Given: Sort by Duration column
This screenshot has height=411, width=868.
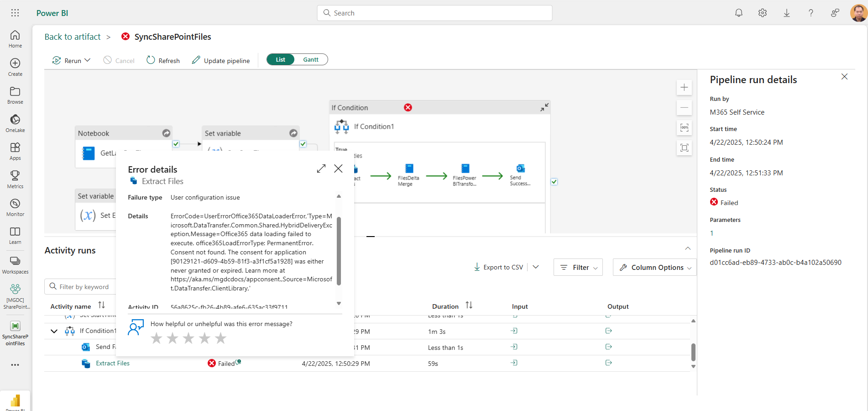Looking at the screenshot, I should point(469,305).
